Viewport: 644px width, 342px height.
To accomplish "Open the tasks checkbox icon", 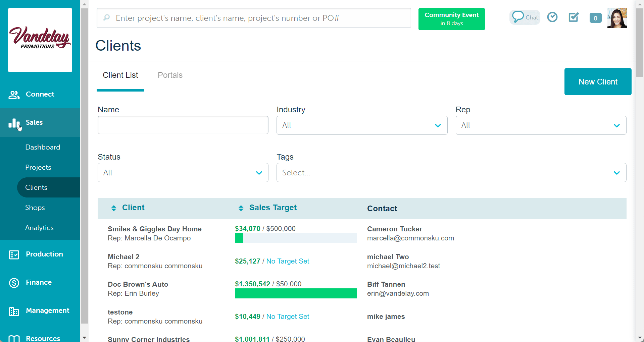I will tap(574, 17).
